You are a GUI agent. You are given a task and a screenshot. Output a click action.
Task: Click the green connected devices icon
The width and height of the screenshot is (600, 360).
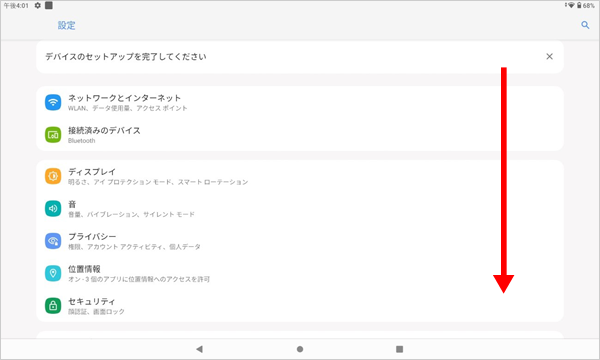[x=53, y=135]
